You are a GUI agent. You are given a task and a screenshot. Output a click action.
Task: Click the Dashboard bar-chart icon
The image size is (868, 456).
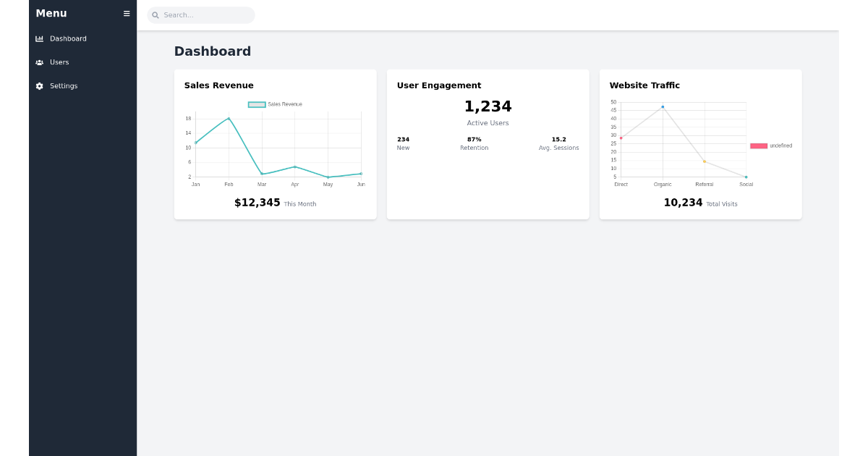[x=40, y=38]
